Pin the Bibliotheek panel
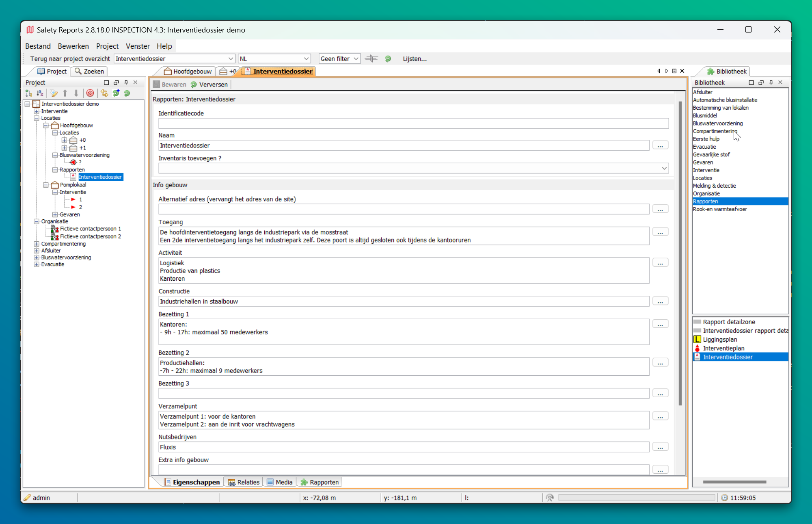Image resolution: width=812 pixels, height=524 pixels. pos(771,82)
